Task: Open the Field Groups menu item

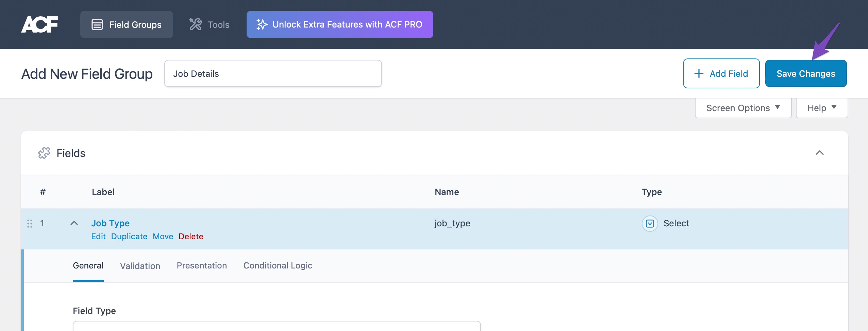Action: (127, 24)
